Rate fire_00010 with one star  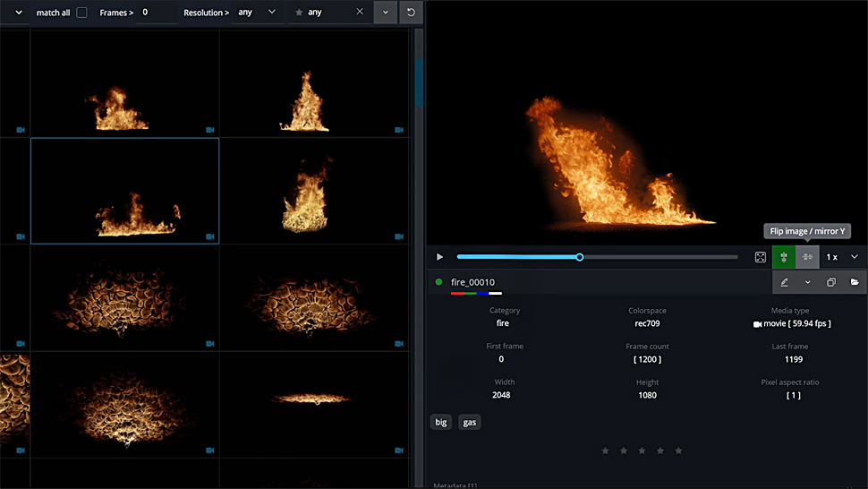[605, 450]
